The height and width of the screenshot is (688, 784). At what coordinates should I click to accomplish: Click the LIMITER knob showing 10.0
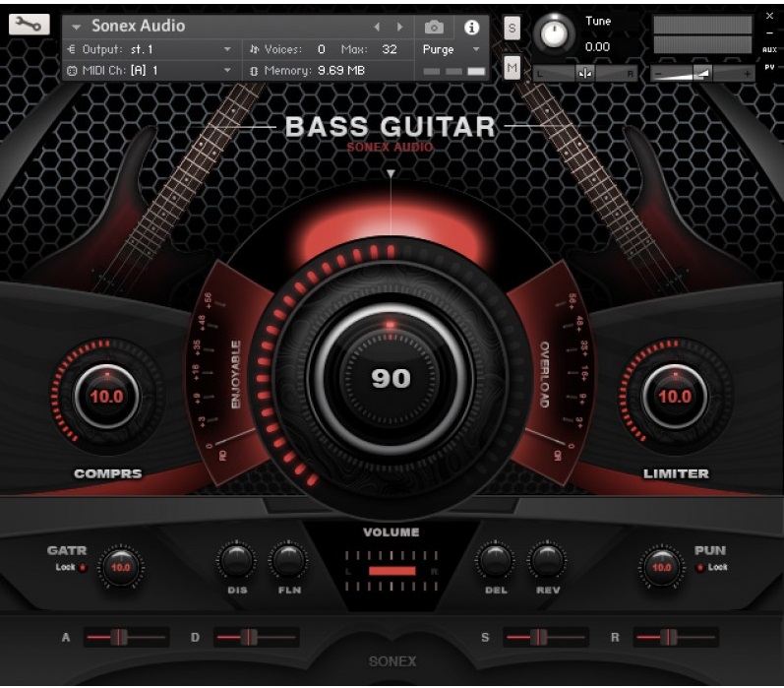point(675,397)
